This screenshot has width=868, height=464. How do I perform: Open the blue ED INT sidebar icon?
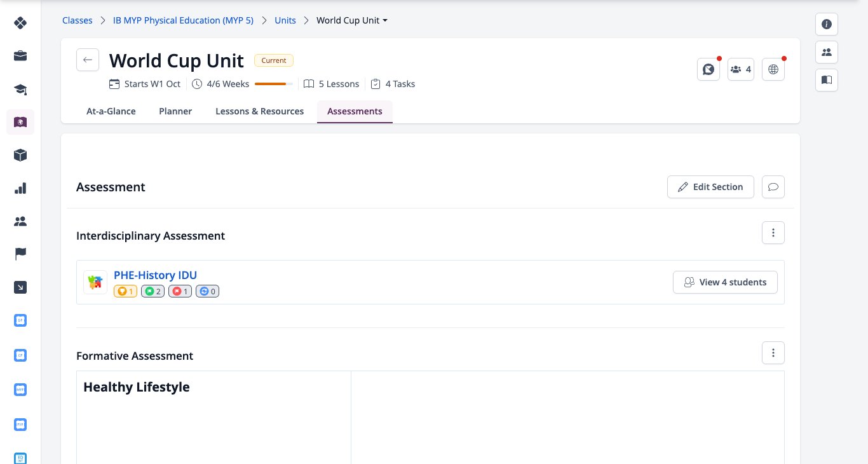point(20,458)
